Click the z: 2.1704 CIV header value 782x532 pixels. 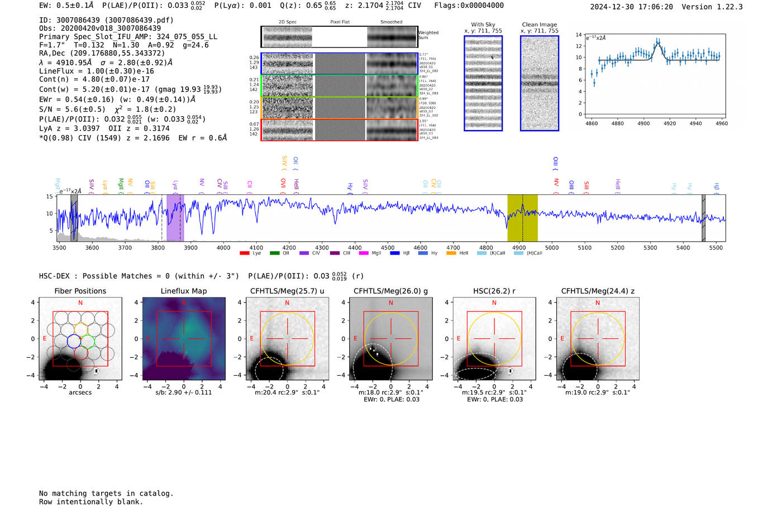[383, 6]
